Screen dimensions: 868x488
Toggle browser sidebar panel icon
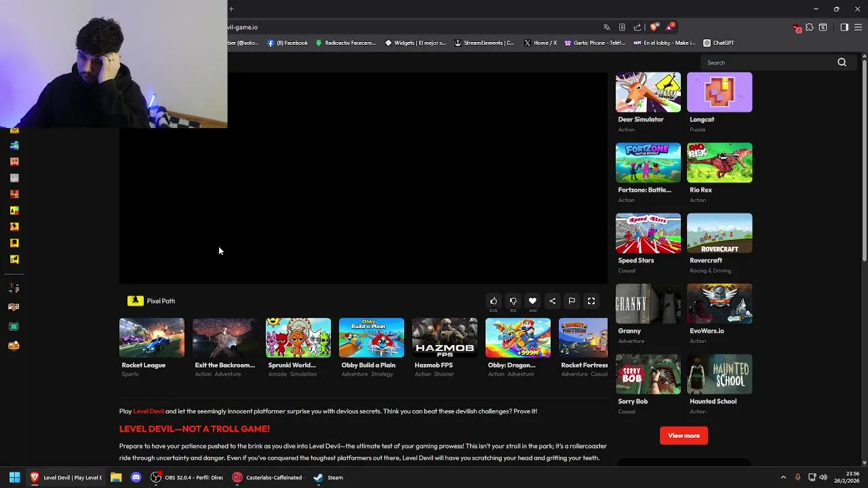point(844,27)
